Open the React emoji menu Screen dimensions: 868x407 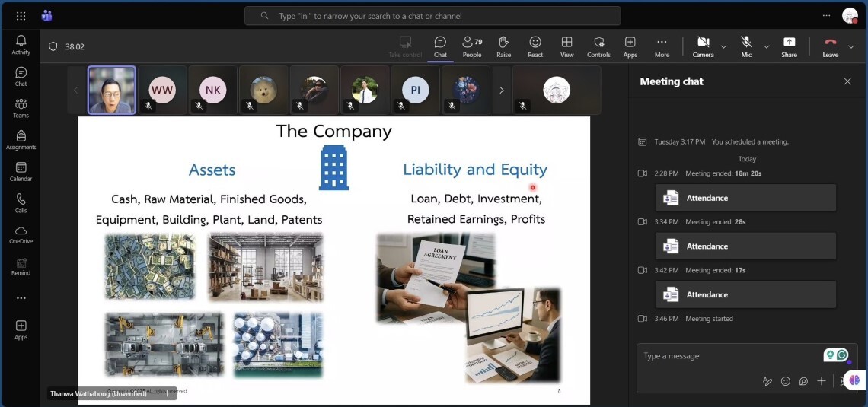click(x=535, y=46)
